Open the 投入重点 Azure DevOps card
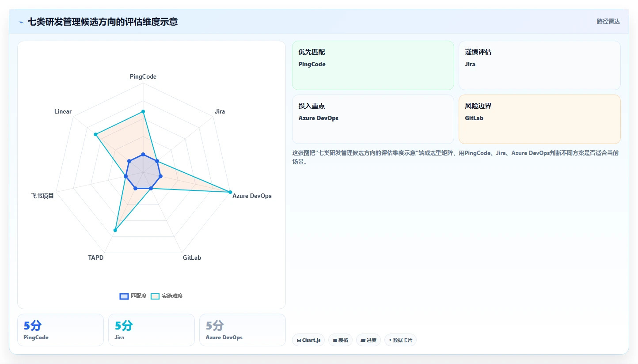 pos(373,119)
